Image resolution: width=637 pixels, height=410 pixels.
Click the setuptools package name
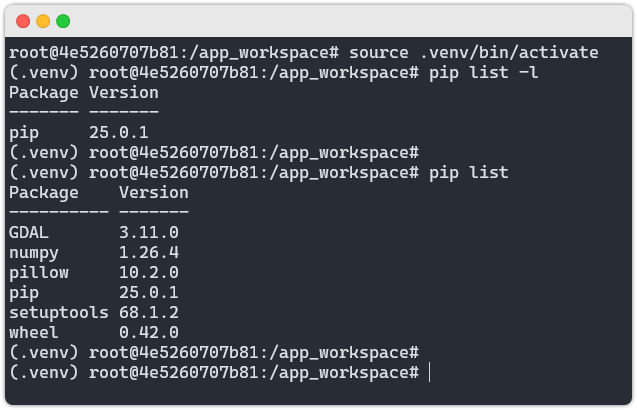tap(59, 312)
